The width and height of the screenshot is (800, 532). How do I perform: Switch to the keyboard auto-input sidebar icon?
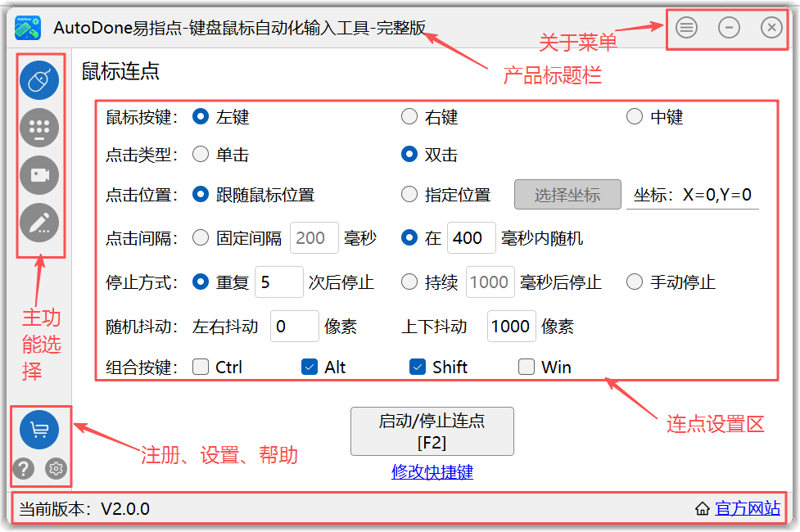coord(39,128)
